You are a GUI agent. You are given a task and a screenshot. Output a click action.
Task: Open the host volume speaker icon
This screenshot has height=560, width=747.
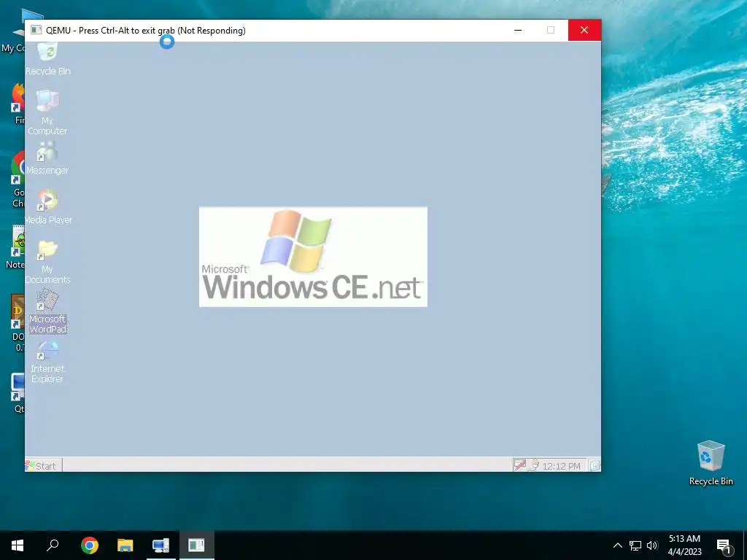tap(652, 545)
